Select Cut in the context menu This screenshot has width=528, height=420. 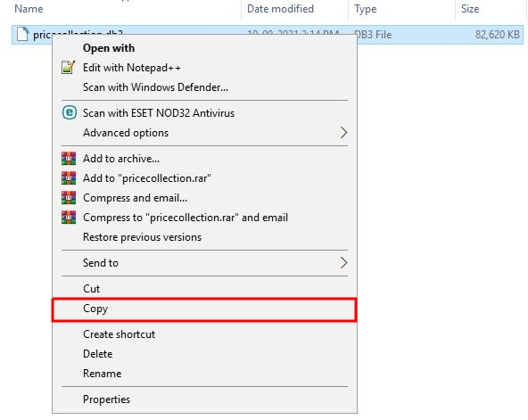pyautogui.click(x=204, y=289)
